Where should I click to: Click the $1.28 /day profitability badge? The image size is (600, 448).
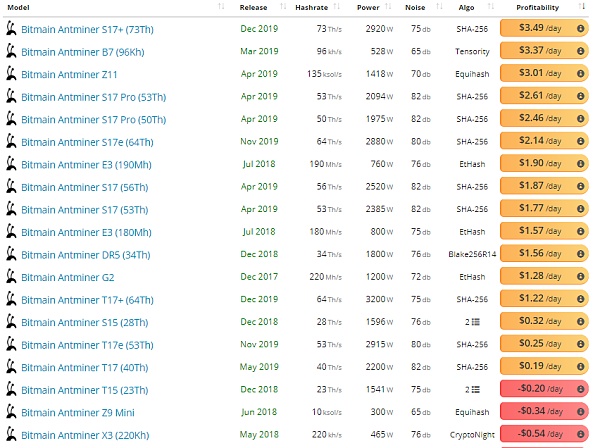tap(544, 276)
